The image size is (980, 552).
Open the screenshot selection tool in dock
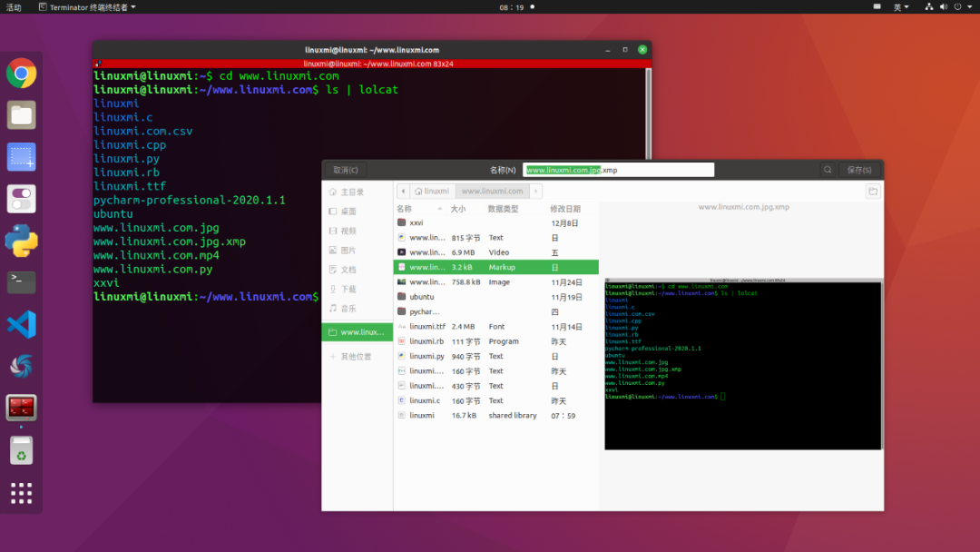coord(21,157)
